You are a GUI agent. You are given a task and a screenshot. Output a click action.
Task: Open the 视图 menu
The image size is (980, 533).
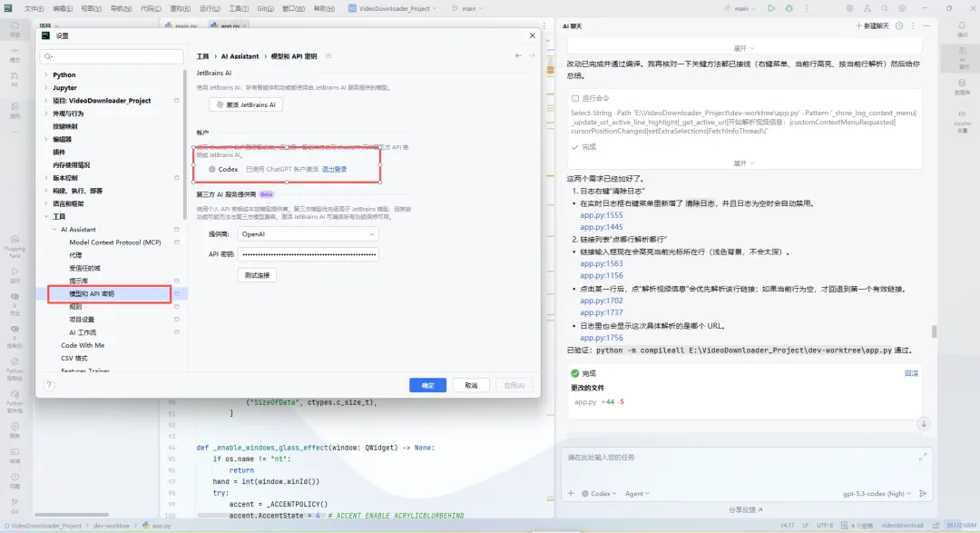click(92, 9)
